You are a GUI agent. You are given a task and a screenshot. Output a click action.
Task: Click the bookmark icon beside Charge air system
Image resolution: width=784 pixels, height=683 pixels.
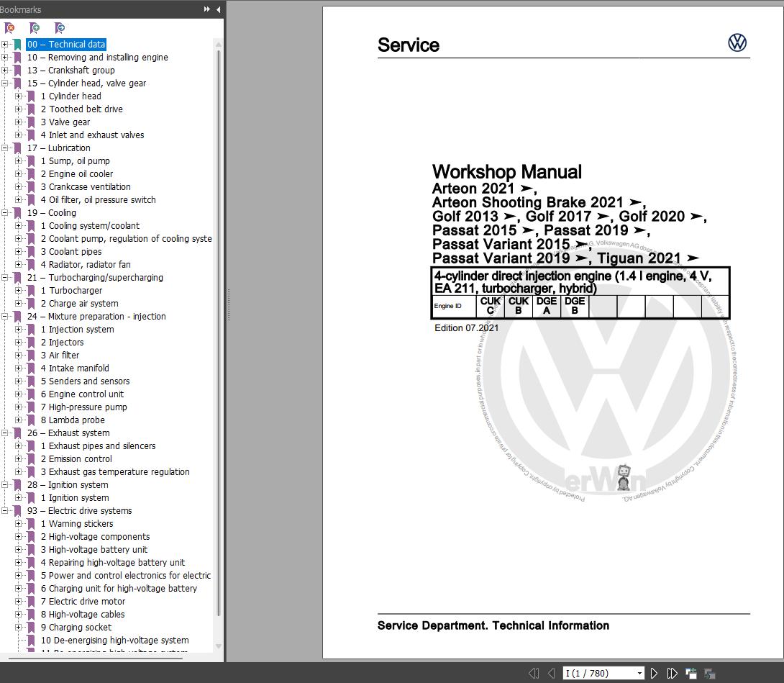point(31,304)
